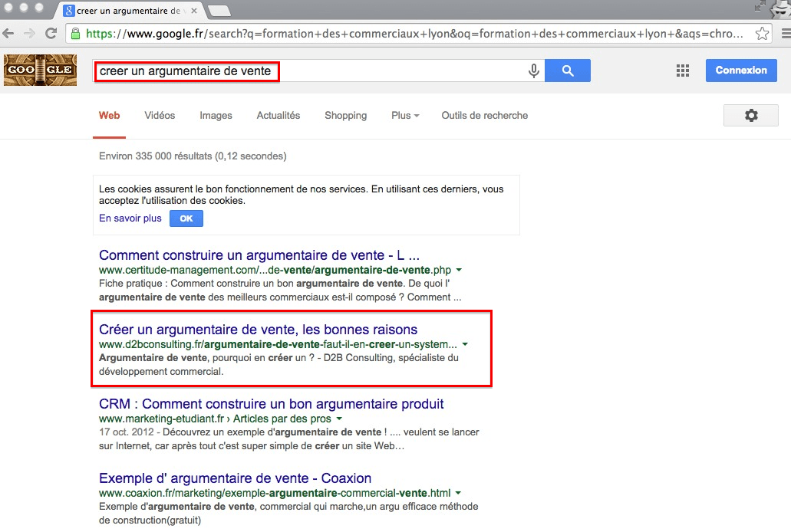Open search settings gear
The image size is (791, 532).
pos(751,116)
